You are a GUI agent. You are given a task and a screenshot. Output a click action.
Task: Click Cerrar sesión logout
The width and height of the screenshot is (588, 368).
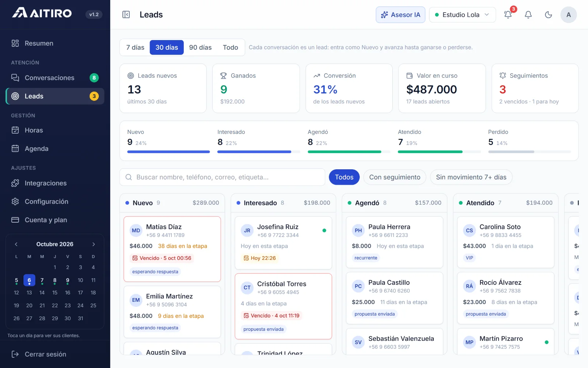(55, 354)
